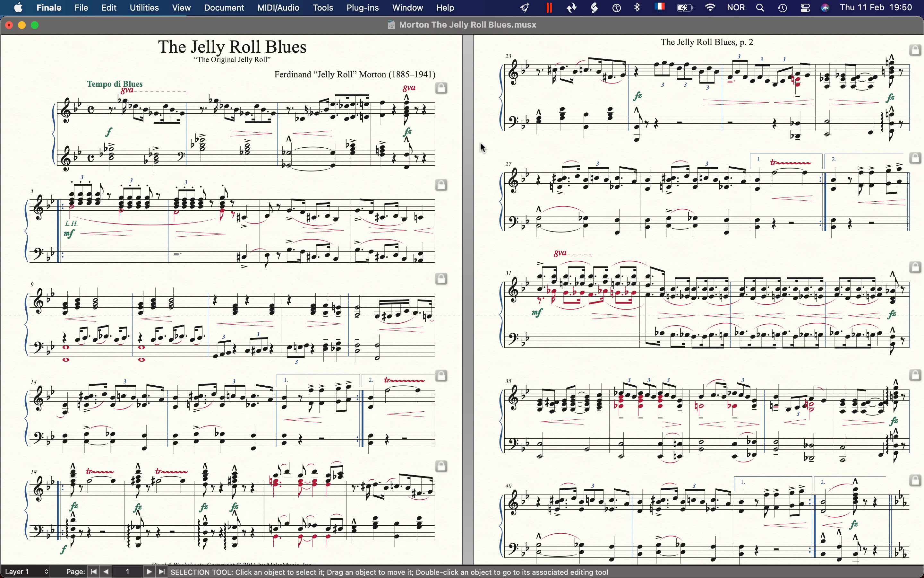Open the Document menu
924x578 pixels.
pyautogui.click(x=224, y=8)
